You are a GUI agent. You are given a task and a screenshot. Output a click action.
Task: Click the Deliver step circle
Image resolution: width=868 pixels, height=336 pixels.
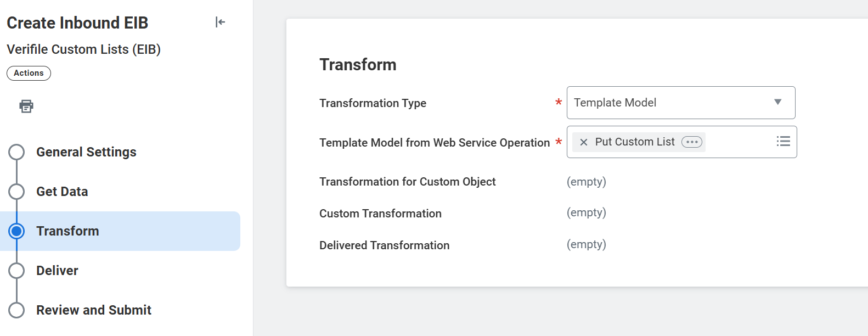coord(16,271)
